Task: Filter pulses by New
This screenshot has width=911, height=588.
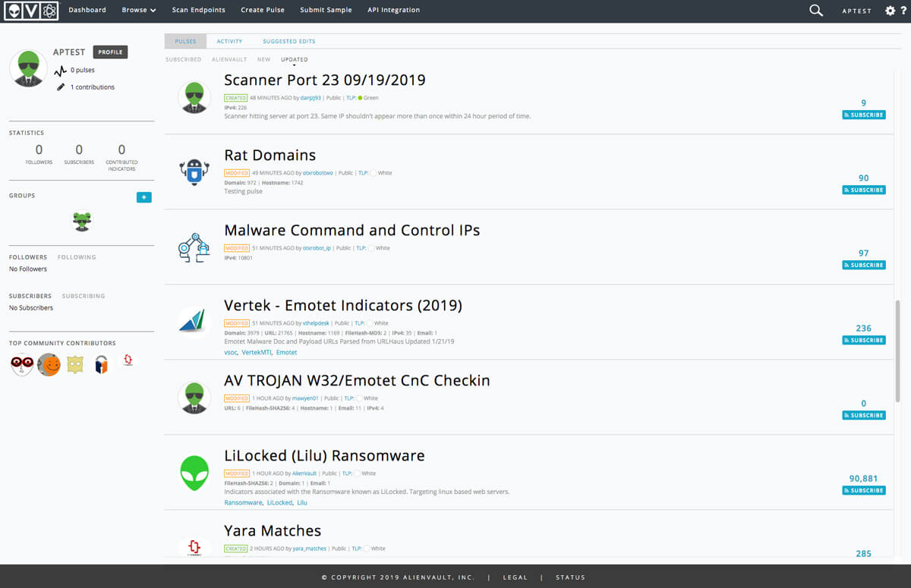Action: [263, 59]
